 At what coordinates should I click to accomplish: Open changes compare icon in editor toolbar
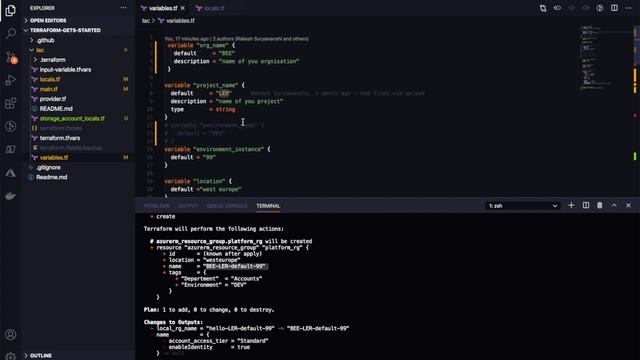(x=543, y=8)
